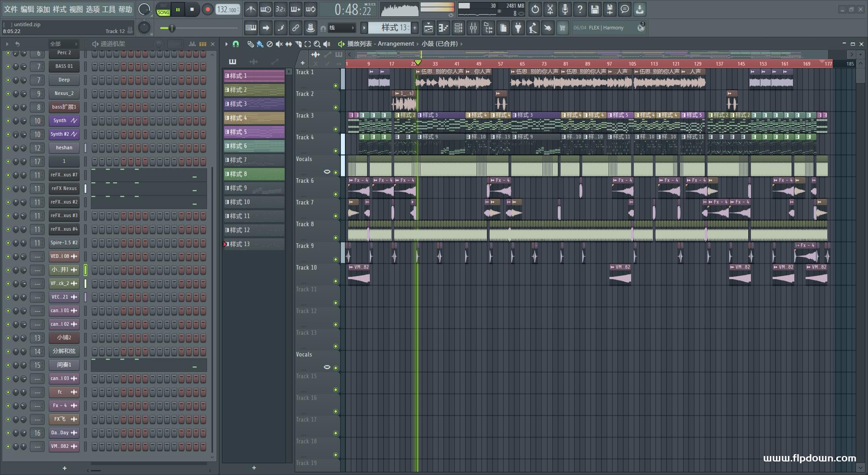Image resolution: width=868 pixels, height=475 pixels.
Task: Mute playlist Track 1 green dot
Action: coord(335,85)
